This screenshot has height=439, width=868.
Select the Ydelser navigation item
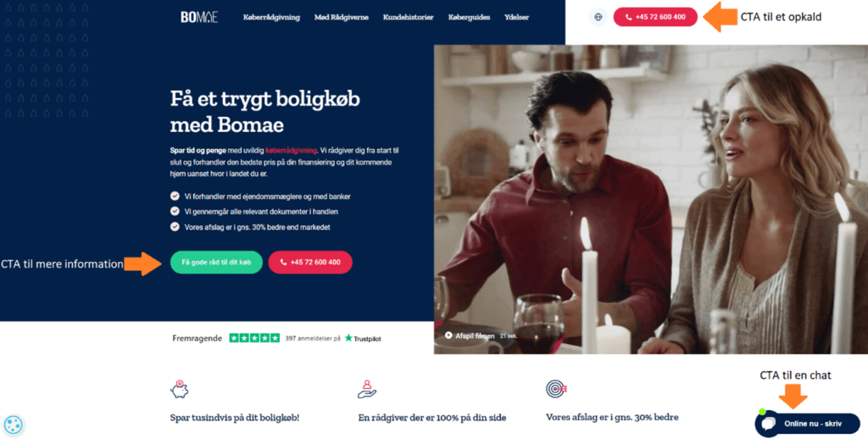click(516, 17)
